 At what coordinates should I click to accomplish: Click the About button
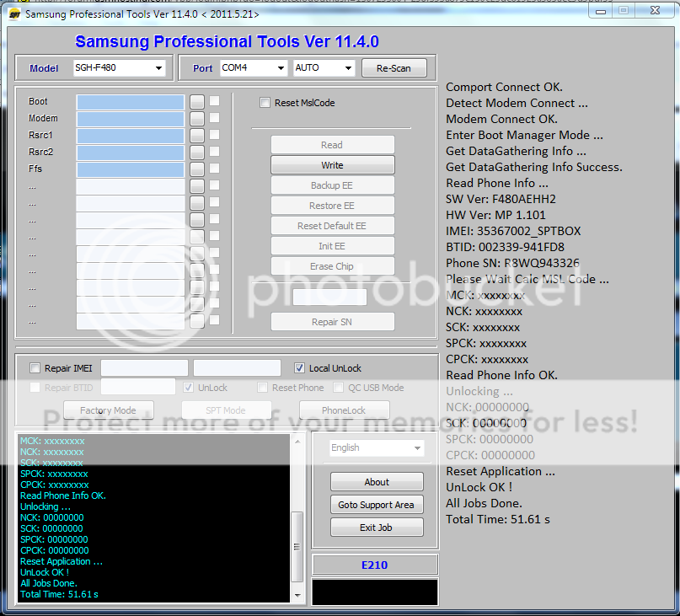pos(377,482)
